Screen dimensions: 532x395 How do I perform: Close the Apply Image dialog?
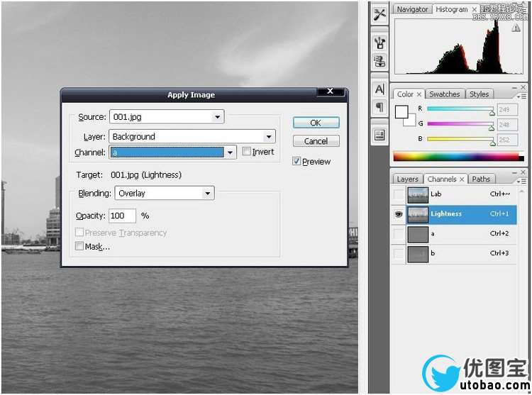[330, 91]
